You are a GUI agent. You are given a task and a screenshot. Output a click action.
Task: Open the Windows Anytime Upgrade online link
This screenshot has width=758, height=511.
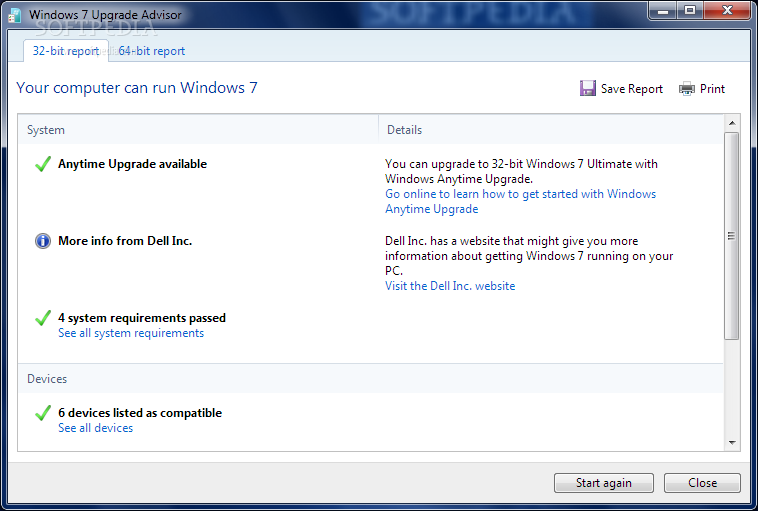click(x=520, y=201)
